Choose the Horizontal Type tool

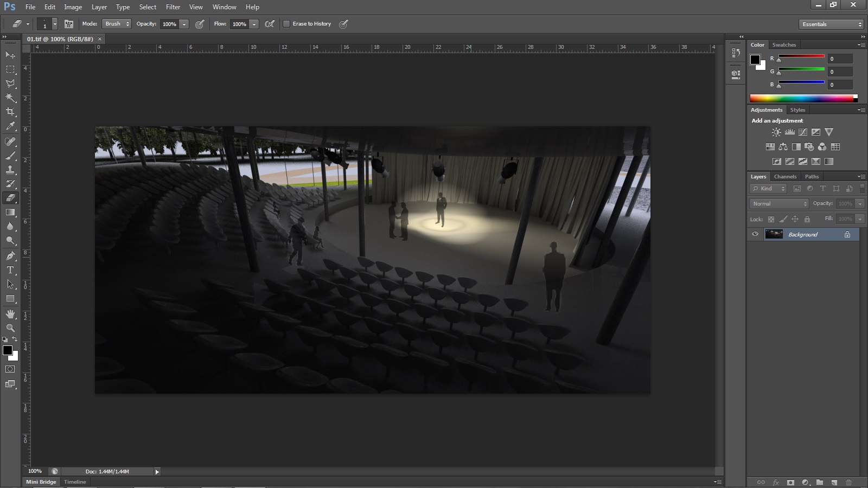[10, 270]
